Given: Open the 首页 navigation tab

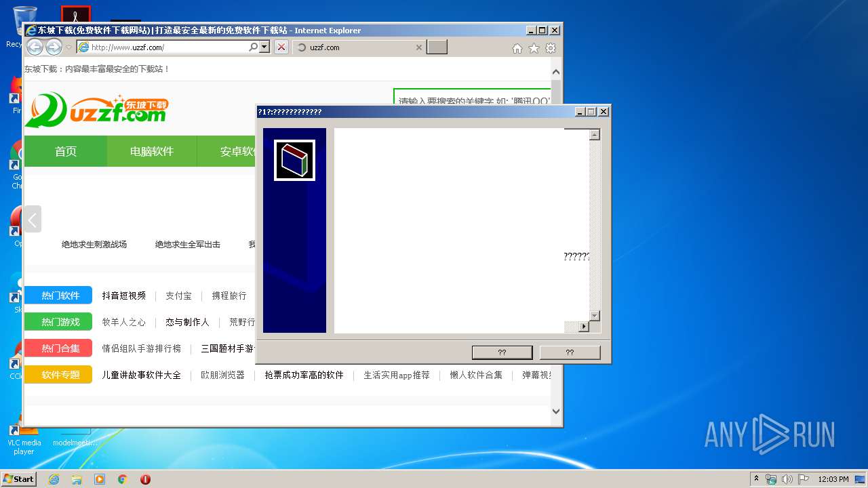Looking at the screenshot, I should click(x=66, y=151).
